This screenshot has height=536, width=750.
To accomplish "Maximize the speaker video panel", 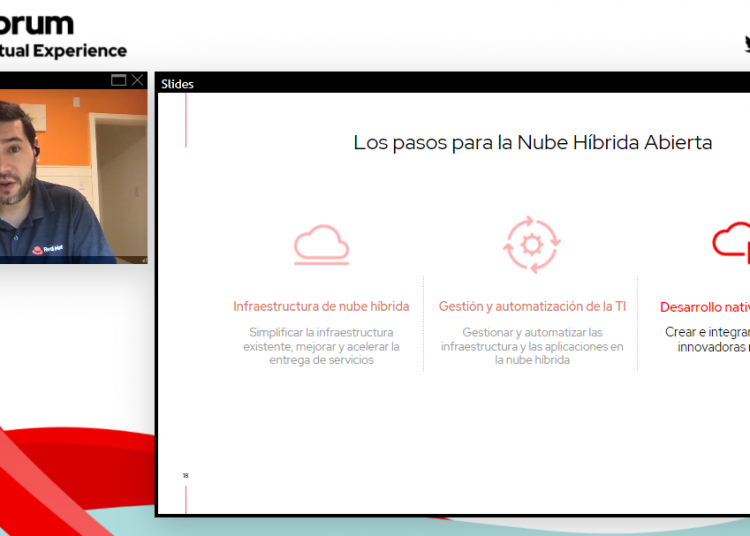I will tap(119, 80).
